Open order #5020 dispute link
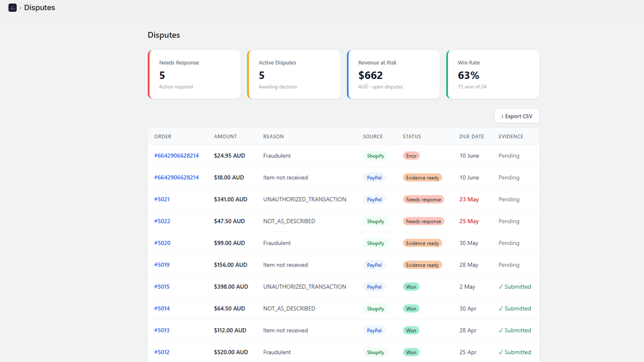The image size is (644, 362). tap(162, 243)
